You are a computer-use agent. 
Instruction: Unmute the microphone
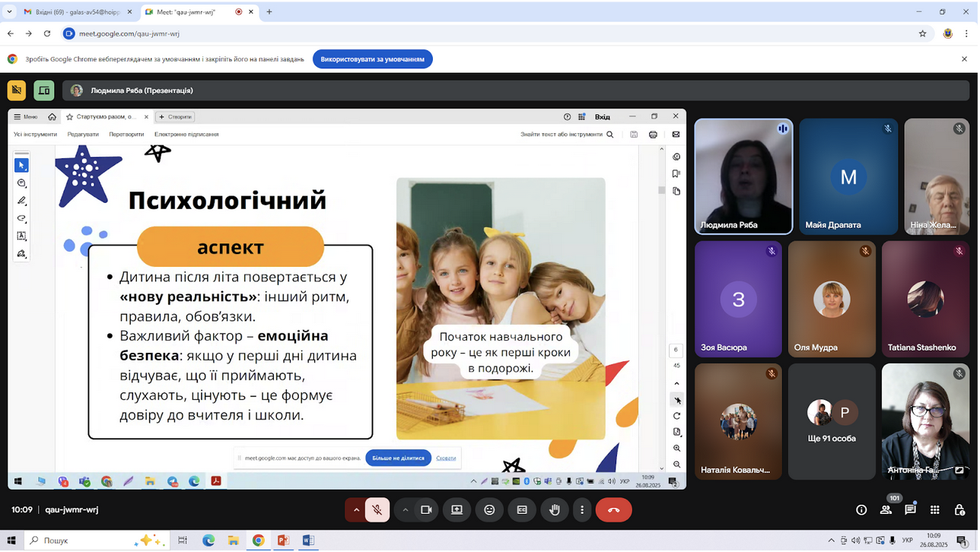378,511
